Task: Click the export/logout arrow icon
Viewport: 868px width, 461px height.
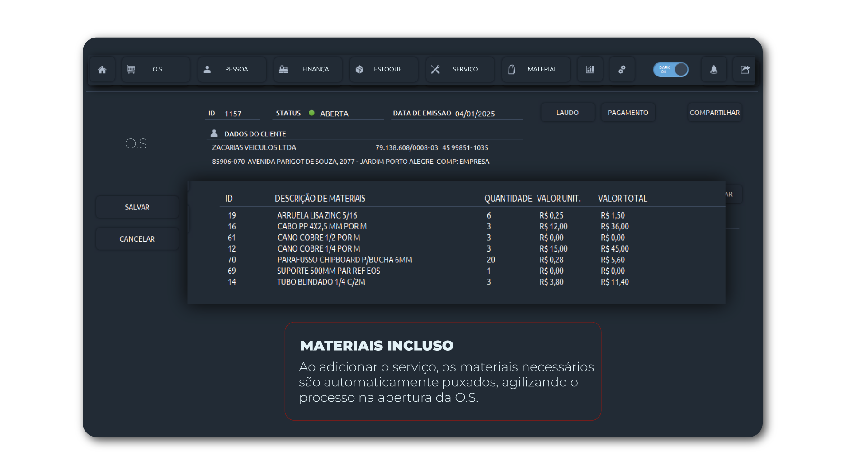Action: click(745, 70)
